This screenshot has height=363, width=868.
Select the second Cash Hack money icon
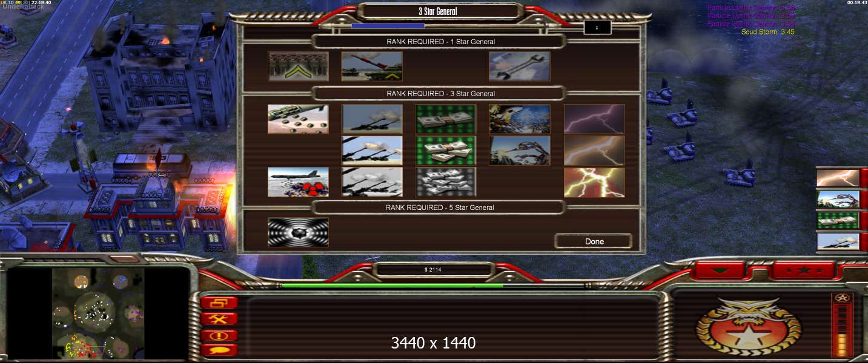coord(446,151)
